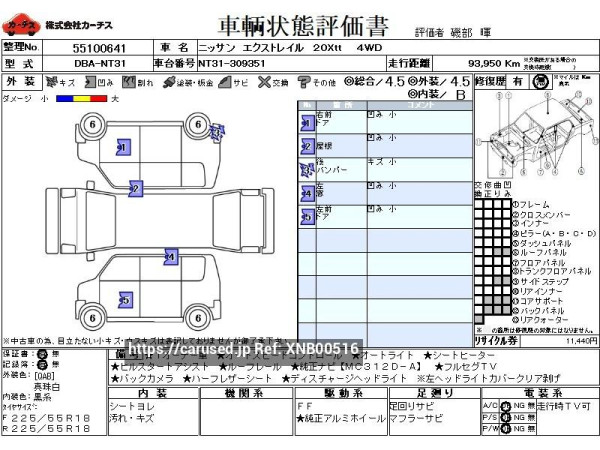Screen dimensions: 600x450
Task: Click the caruse.jp reference link watermark
Action: 243,348
